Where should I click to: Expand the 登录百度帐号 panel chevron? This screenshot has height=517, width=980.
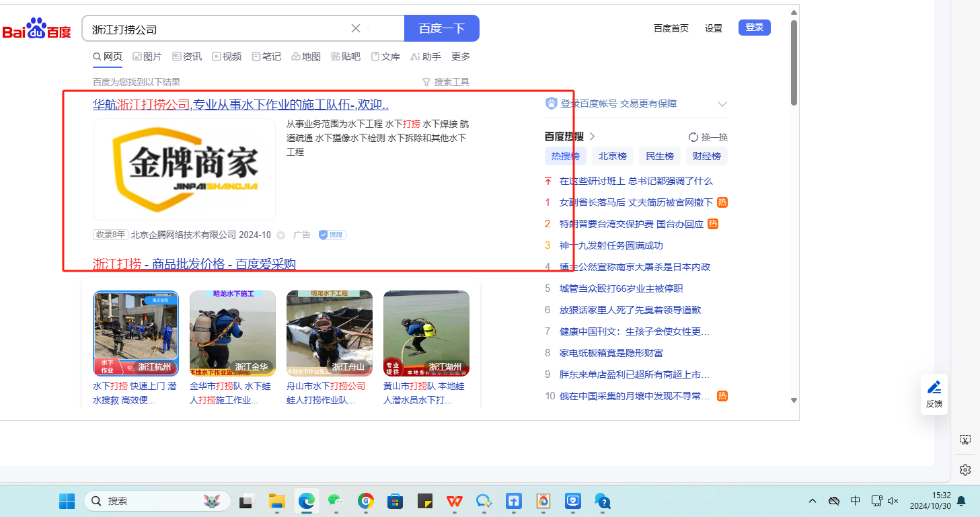pyautogui.click(x=722, y=104)
